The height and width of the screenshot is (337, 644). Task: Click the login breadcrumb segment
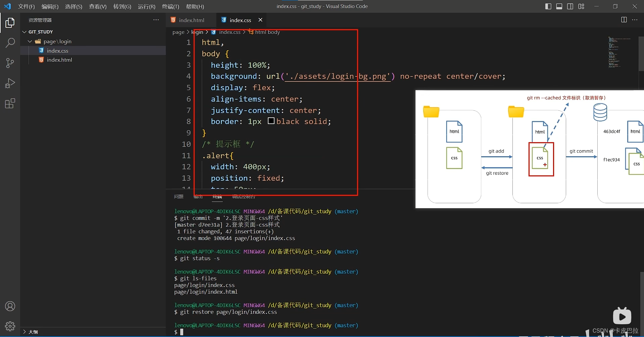197,32
